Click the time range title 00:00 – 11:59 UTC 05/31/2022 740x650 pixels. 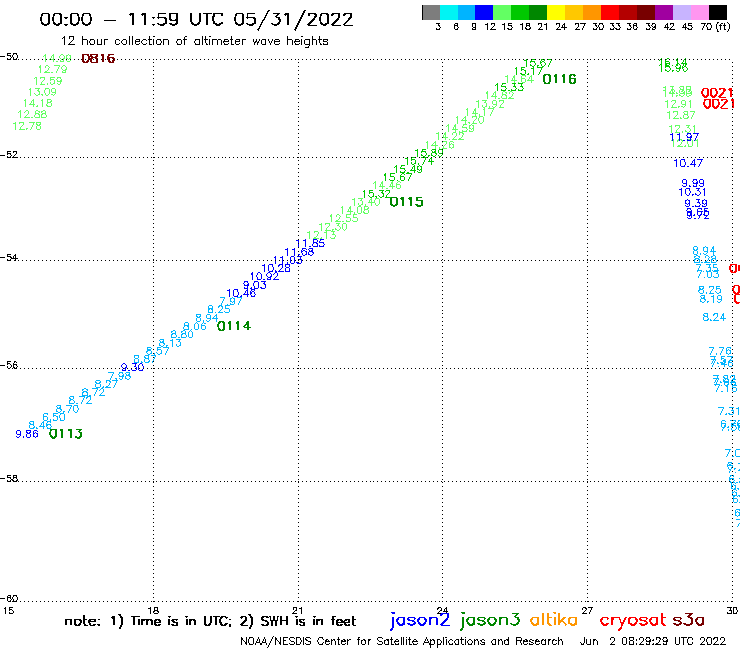point(196,19)
